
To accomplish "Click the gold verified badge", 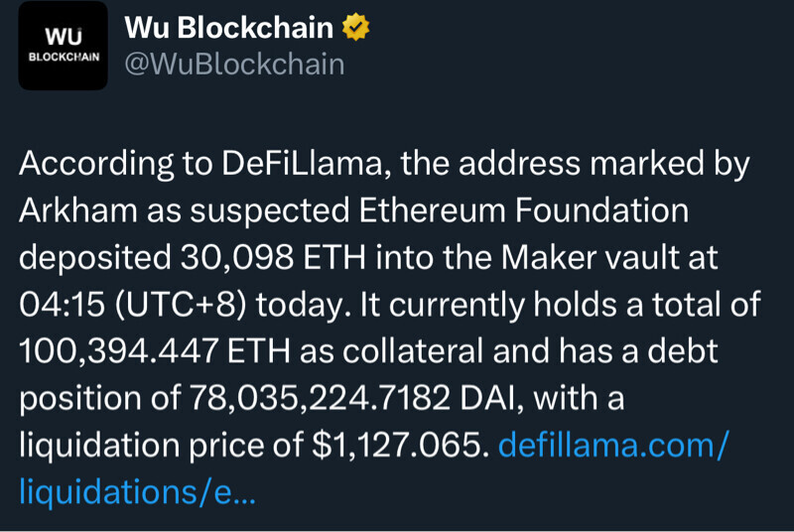I will (354, 29).
